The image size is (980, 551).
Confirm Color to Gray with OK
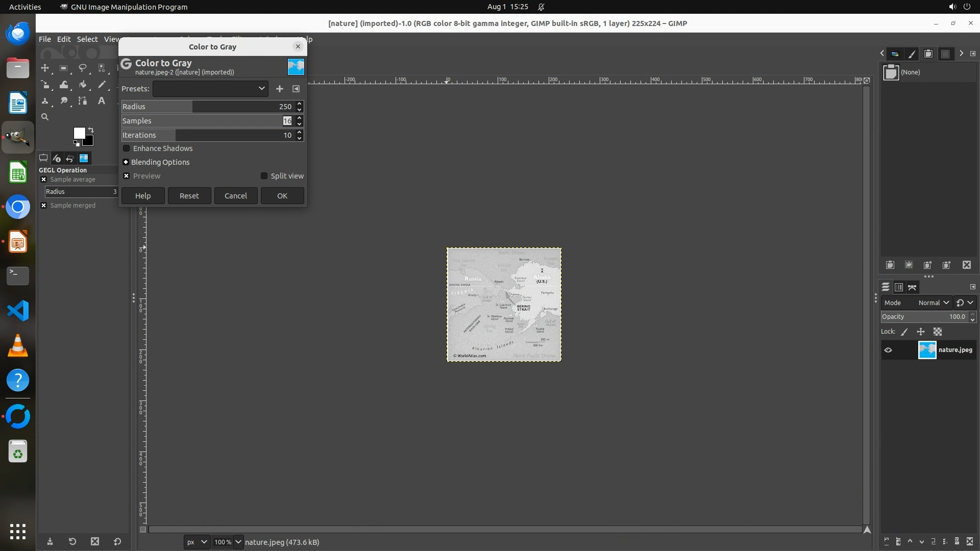tap(282, 196)
